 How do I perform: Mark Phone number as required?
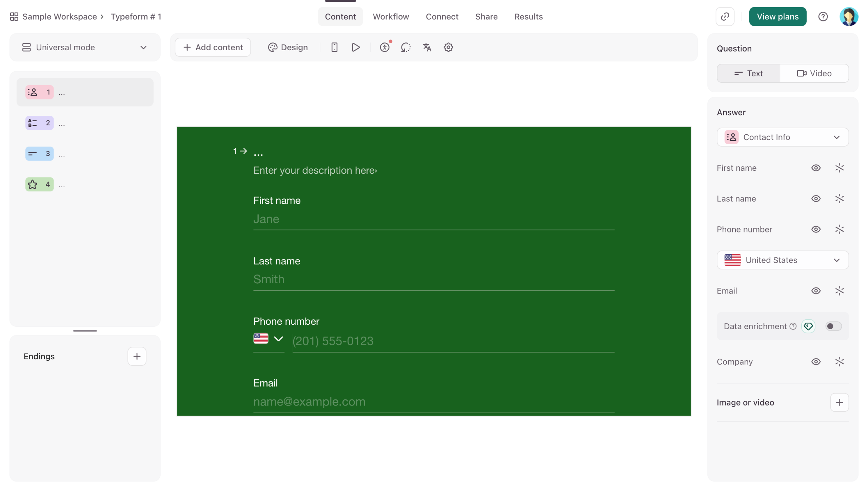[840, 229]
